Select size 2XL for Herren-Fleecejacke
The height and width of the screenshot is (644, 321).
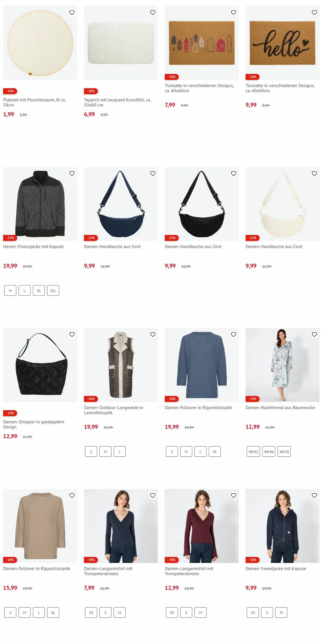[x=53, y=291]
